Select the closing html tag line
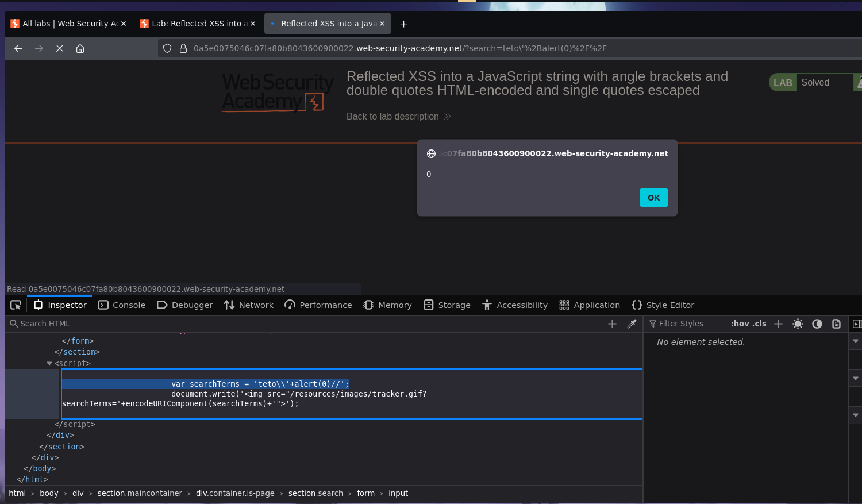Viewport: 862px width, 504px height. [x=32, y=479]
